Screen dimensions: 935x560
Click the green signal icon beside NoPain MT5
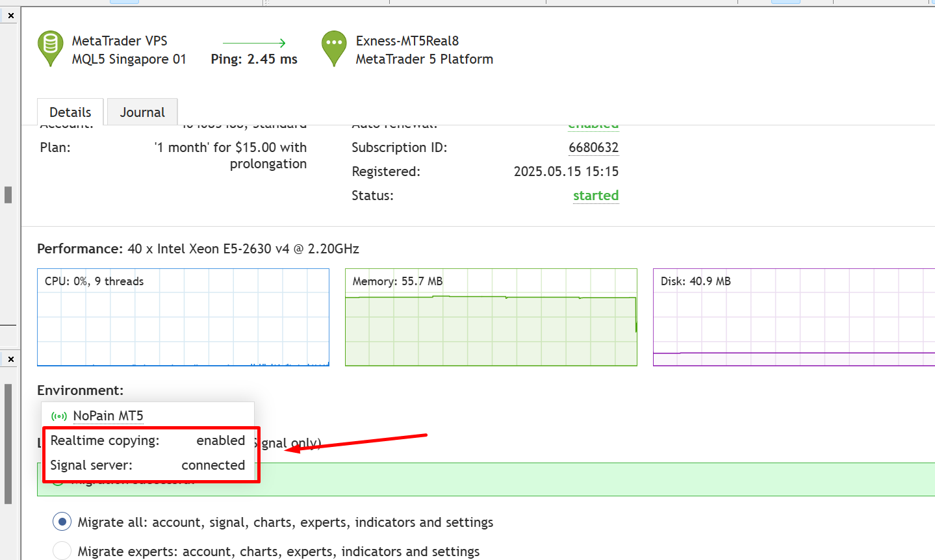59,416
